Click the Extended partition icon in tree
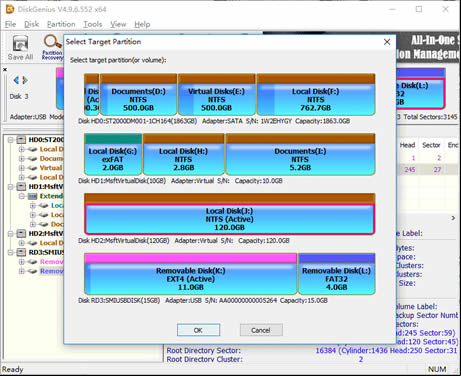The height and width of the screenshot is (376, 461). click(x=32, y=196)
